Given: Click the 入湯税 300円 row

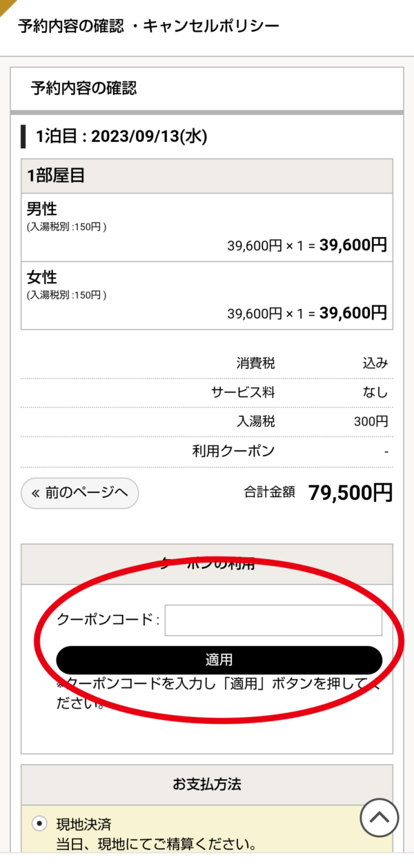Looking at the screenshot, I should pos(207,422).
